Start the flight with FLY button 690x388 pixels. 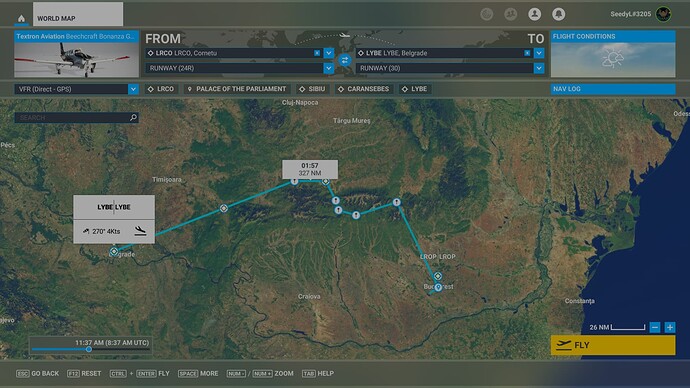[613, 345]
